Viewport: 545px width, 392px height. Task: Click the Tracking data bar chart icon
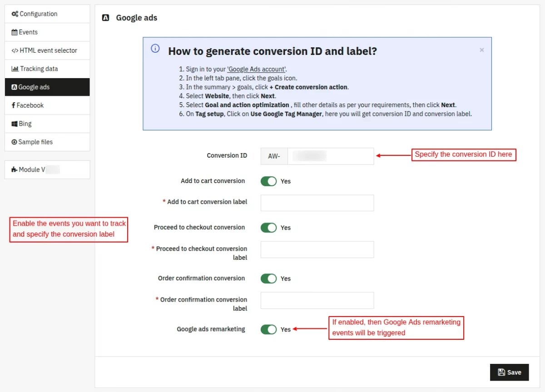[x=15, y=69]
